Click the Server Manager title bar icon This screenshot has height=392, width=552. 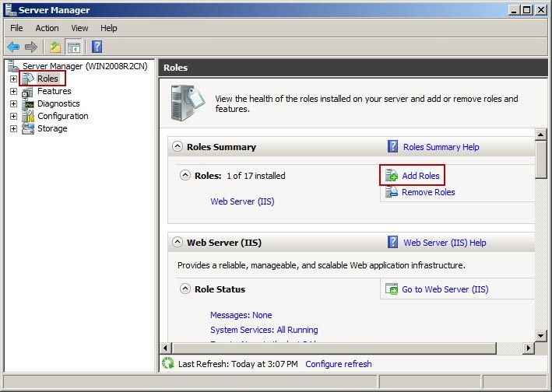tap(10, 10)
